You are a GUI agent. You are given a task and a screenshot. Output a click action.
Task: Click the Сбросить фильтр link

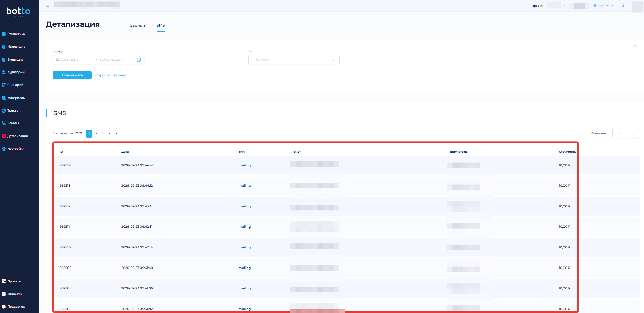[x=111, y=75]
